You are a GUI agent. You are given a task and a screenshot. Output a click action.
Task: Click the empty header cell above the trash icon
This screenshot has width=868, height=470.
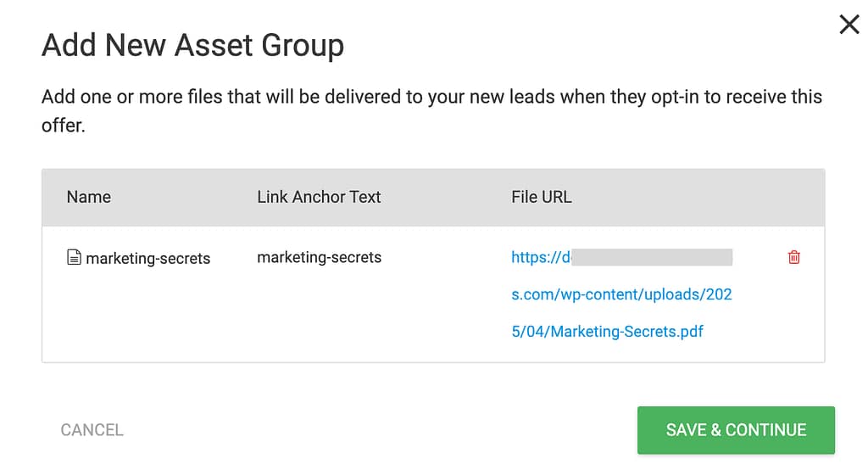tap(793, 198)
